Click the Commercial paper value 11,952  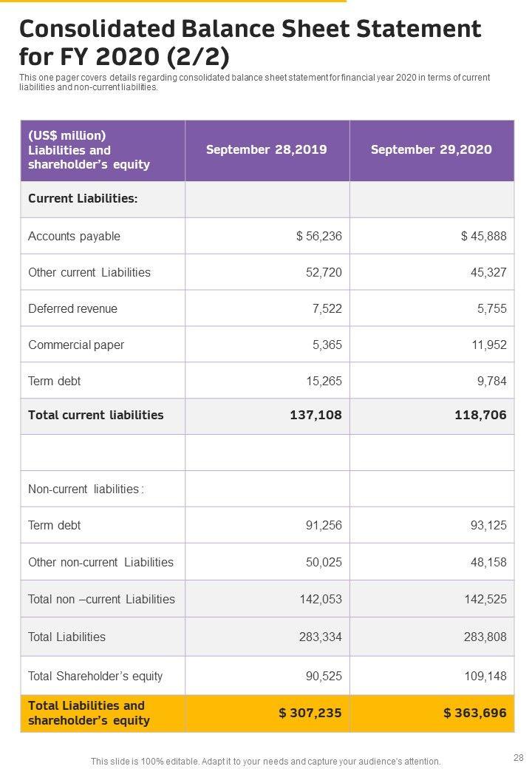coord(488,345)
